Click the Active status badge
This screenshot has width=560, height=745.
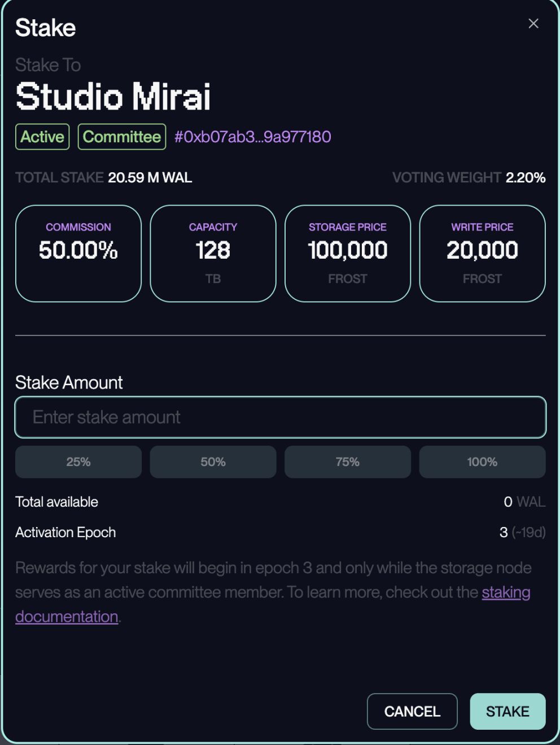pyautogui.click(x=42, y=137)
